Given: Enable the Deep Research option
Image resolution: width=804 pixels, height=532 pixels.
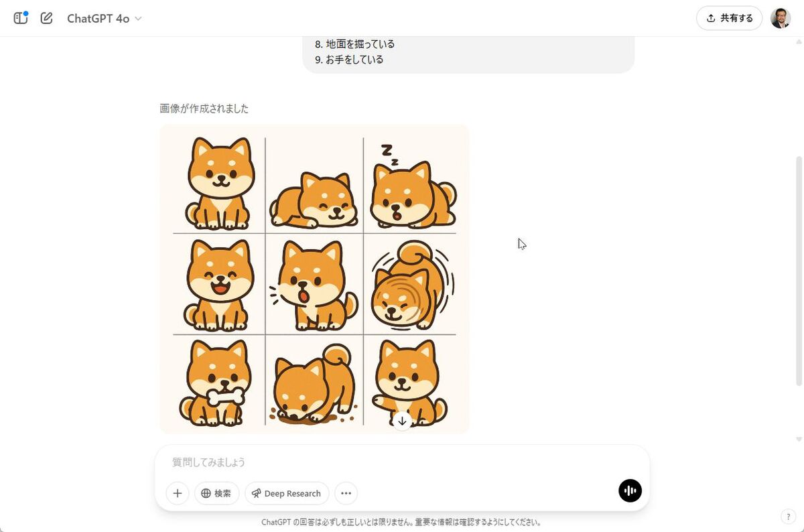Looking at the screenshot, I should pyautogui.click(x=287, y=493).
